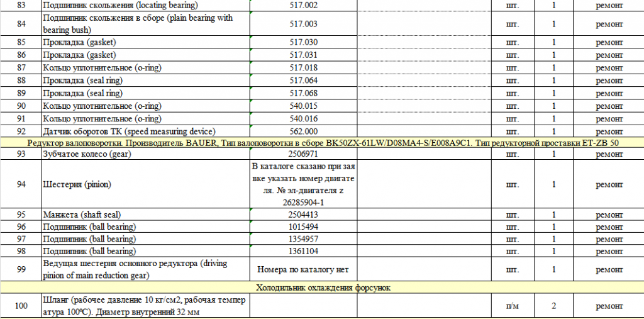Select catalog number 517.030 cell
This screenshot has width=644, height=319.
[303, 42]
